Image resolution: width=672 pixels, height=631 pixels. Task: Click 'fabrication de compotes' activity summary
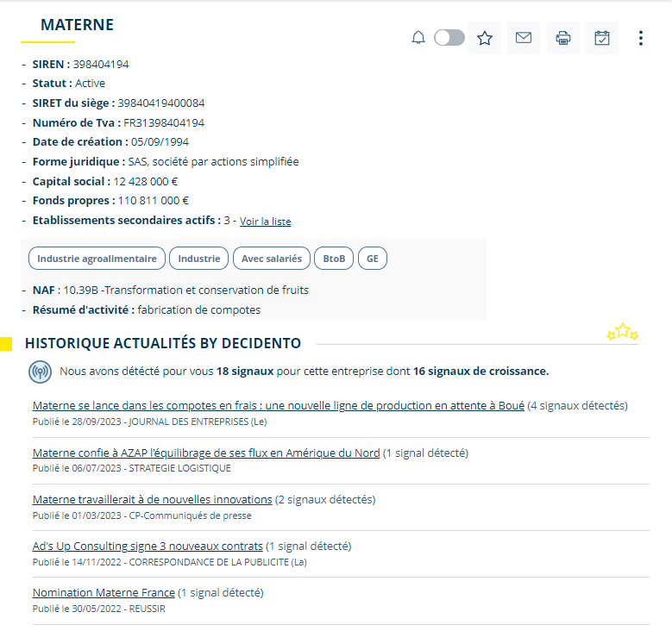point(199,310)
